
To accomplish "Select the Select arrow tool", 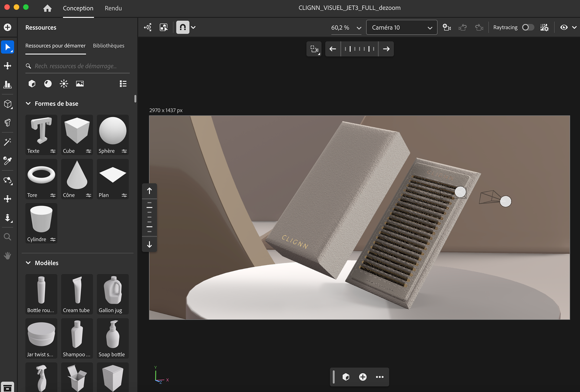I will pyautogui.click(x=8, y=47).
